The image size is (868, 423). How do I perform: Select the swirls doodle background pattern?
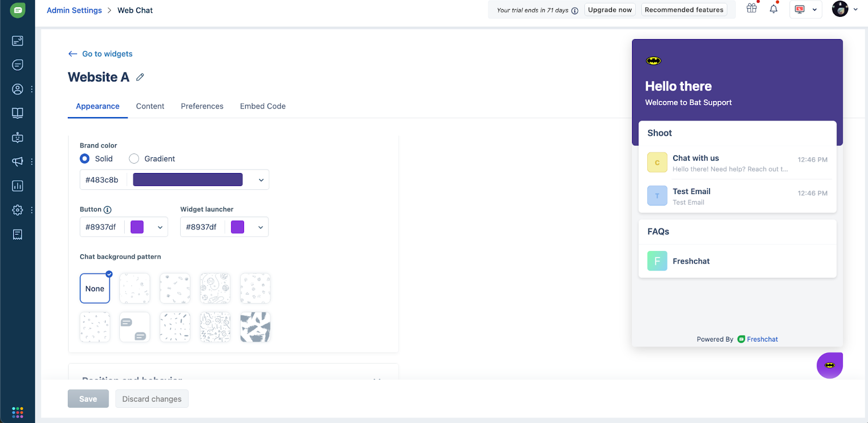[x=215, y=327]
